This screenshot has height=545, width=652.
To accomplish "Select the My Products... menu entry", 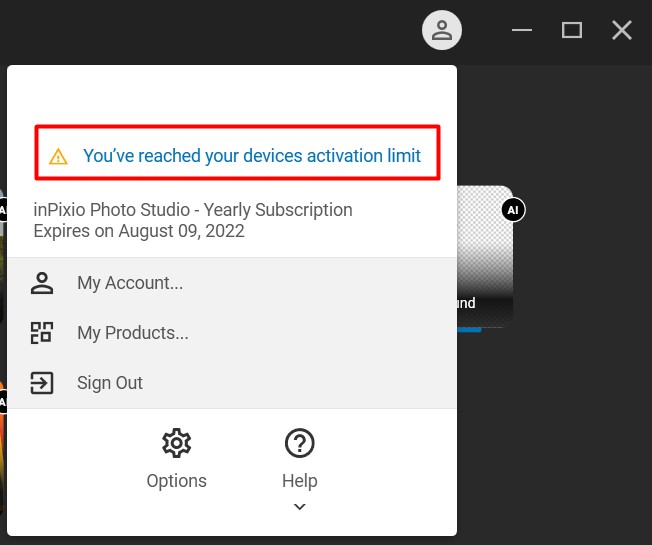I will point(232,333).
